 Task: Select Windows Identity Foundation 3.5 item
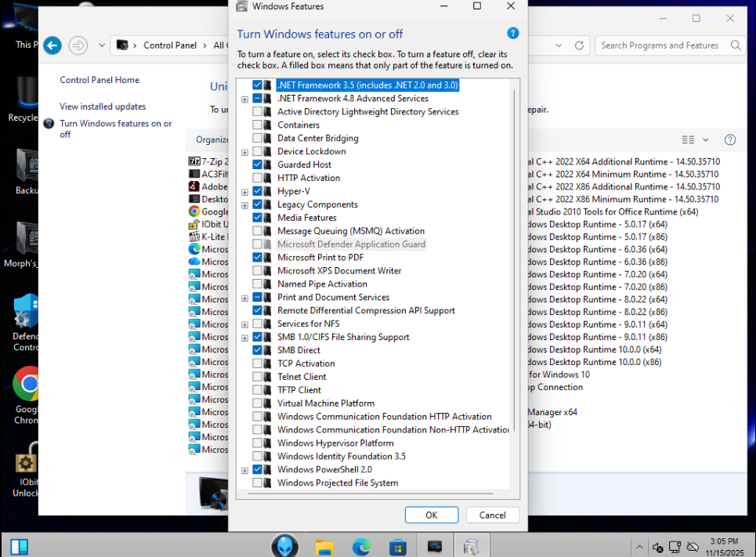click(341, 456)
